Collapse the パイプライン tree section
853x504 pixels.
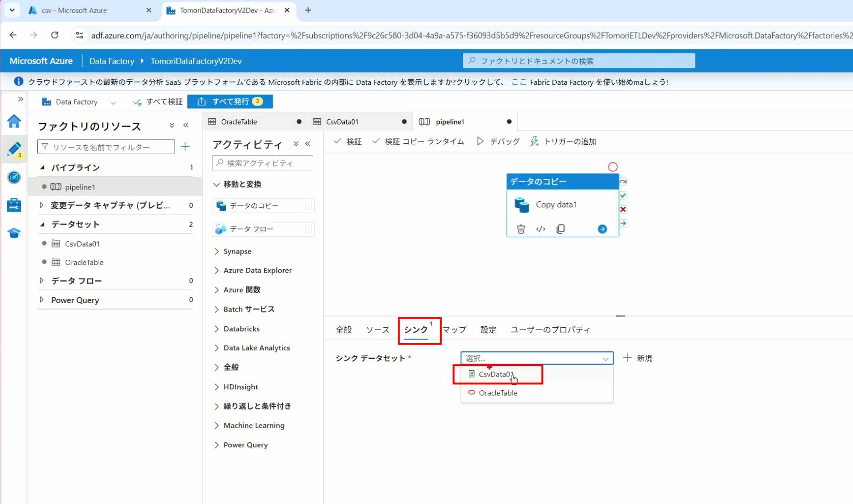pos(42,167)
